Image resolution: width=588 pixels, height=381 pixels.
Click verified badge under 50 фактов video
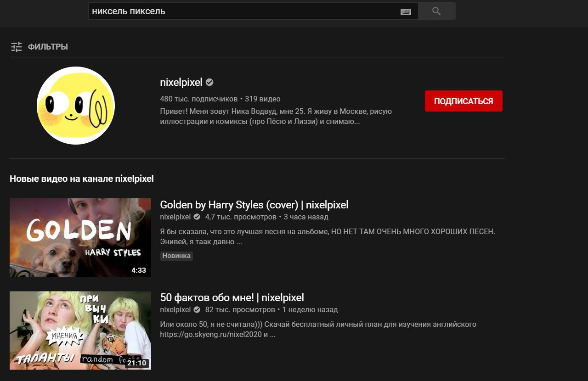(197, 309)
